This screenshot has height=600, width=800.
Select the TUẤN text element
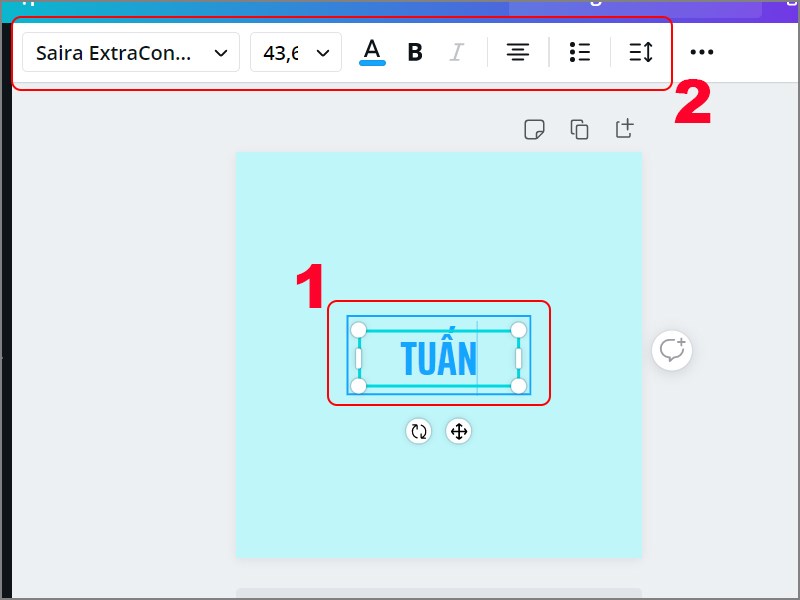tap(438, 357)
